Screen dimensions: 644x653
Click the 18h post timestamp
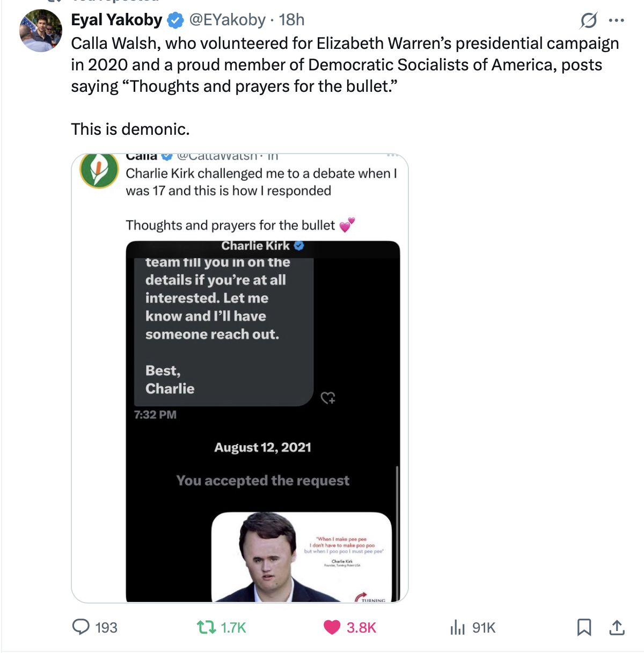(x=291, y=20)
